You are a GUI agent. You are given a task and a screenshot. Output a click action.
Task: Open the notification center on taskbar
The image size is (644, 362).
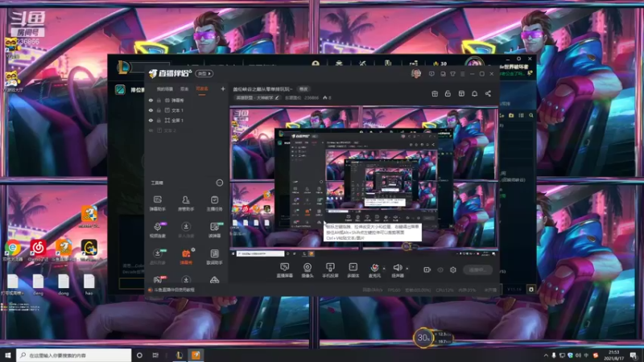(634, 355)
